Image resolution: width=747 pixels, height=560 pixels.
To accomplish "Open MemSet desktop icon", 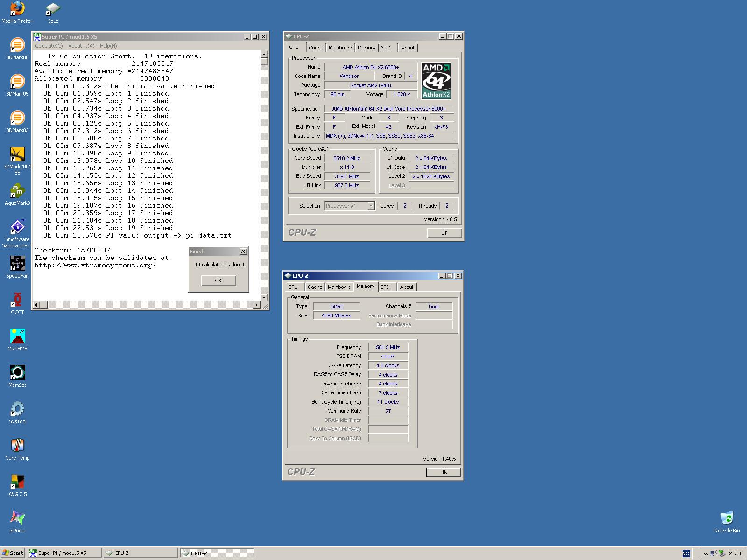I will [x=17, y=377].
